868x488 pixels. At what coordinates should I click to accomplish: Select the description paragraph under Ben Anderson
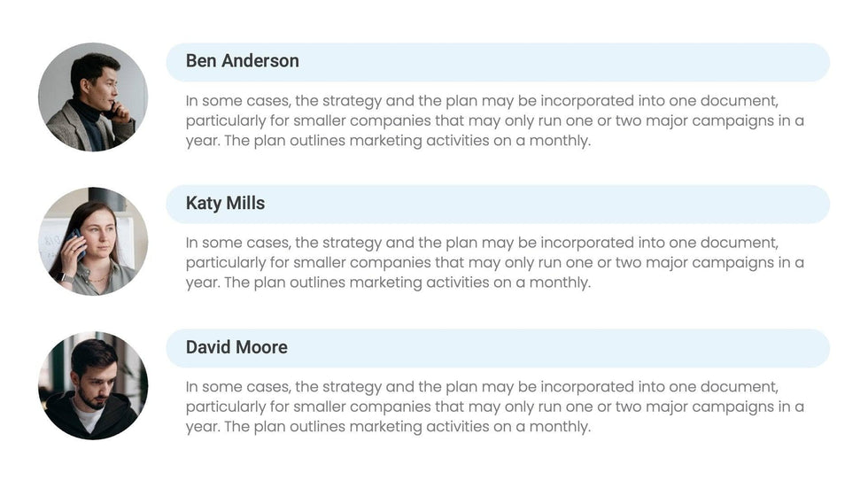tap(494, 120)
